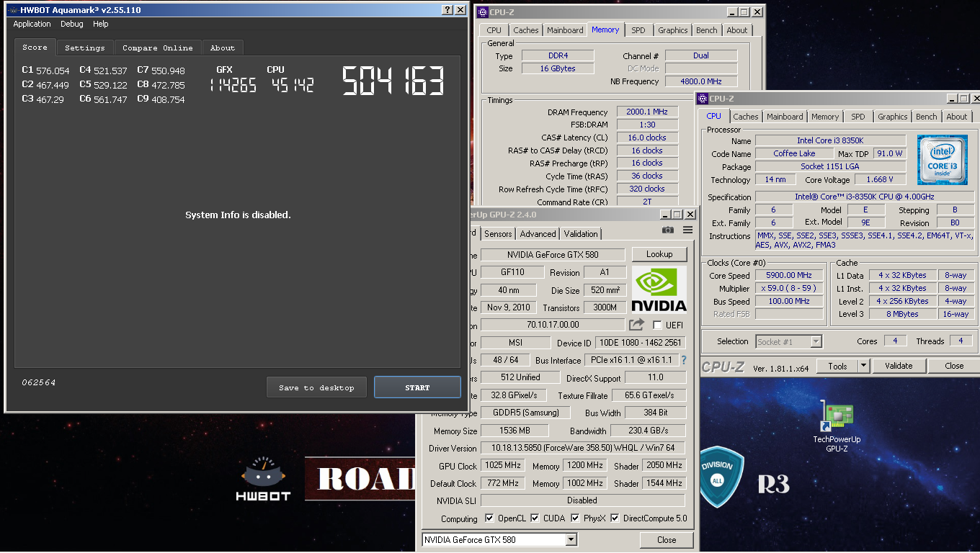
Task: Click the HWBOT Aquamark title bar icon
Action: coord(12,10)
